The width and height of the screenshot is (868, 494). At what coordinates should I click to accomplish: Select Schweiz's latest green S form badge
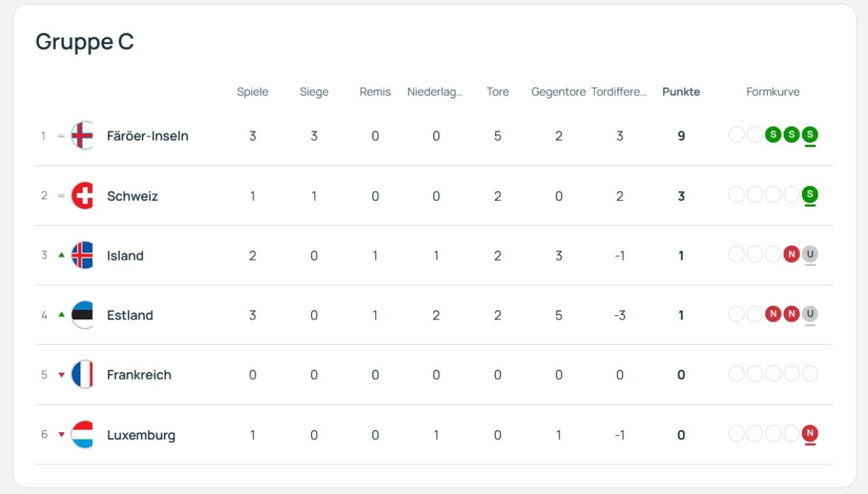click(x=810, y=194)
